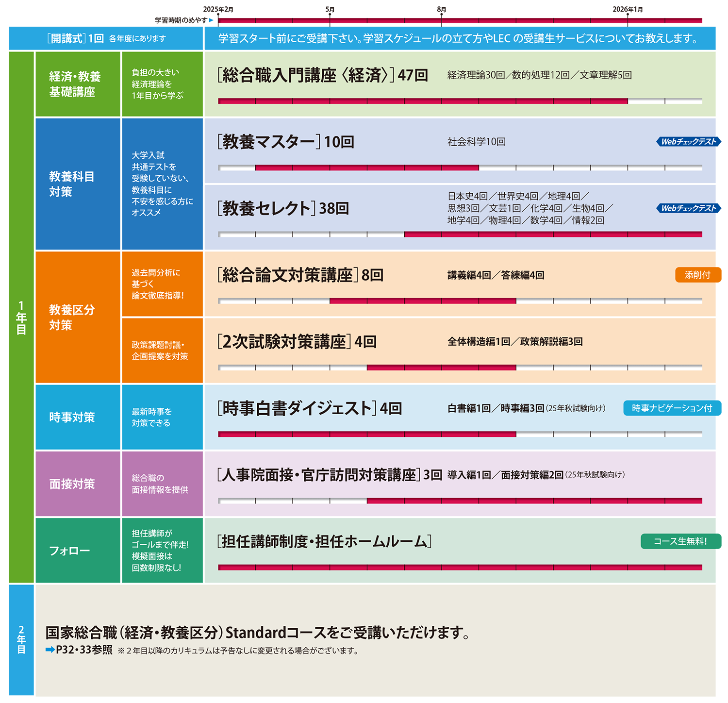This screenshot has height=703, width=728.
Task: Click the [担任講師制度・担任ホームルーム] title
Action: click(x=324, y=541)
